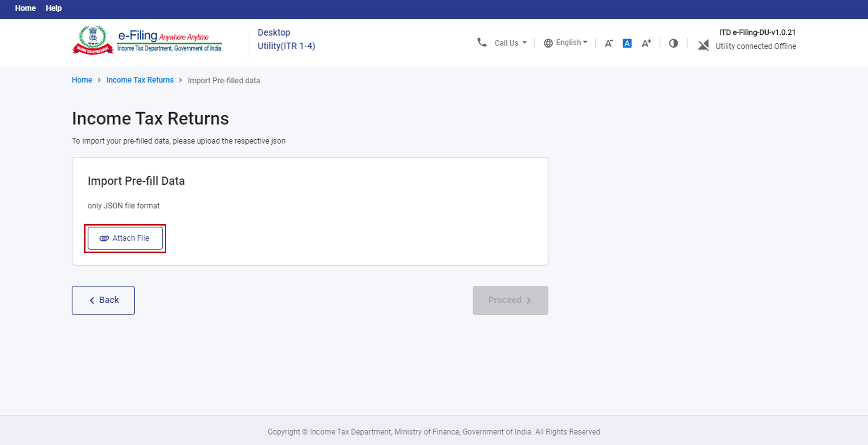Click the offline connection status icon

coord(703,45)
